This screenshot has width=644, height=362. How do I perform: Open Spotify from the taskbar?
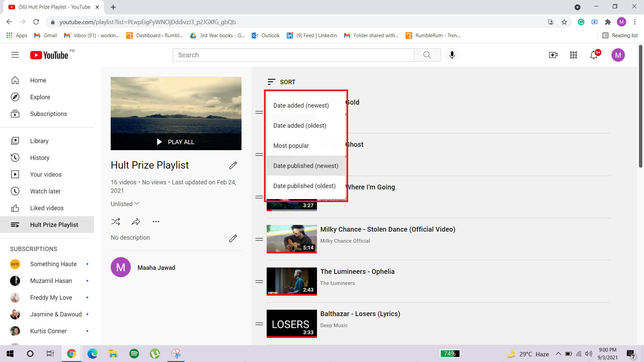pos(134,354)
